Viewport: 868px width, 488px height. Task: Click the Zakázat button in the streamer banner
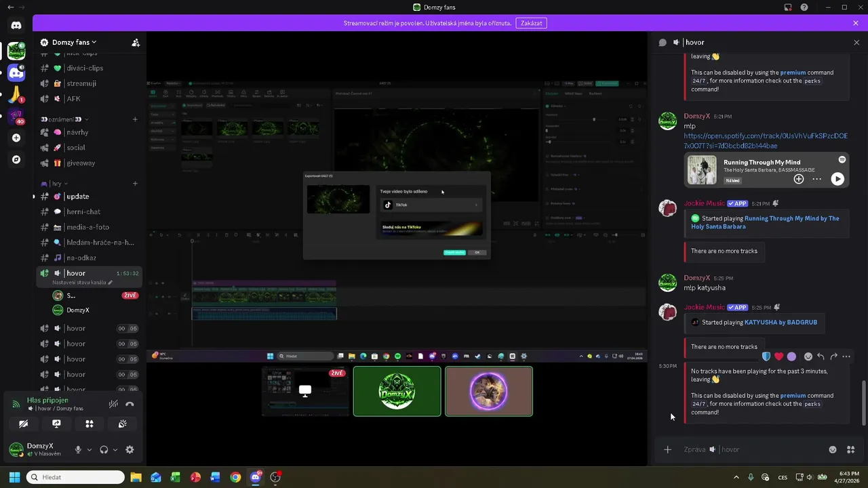click(531, 23)
